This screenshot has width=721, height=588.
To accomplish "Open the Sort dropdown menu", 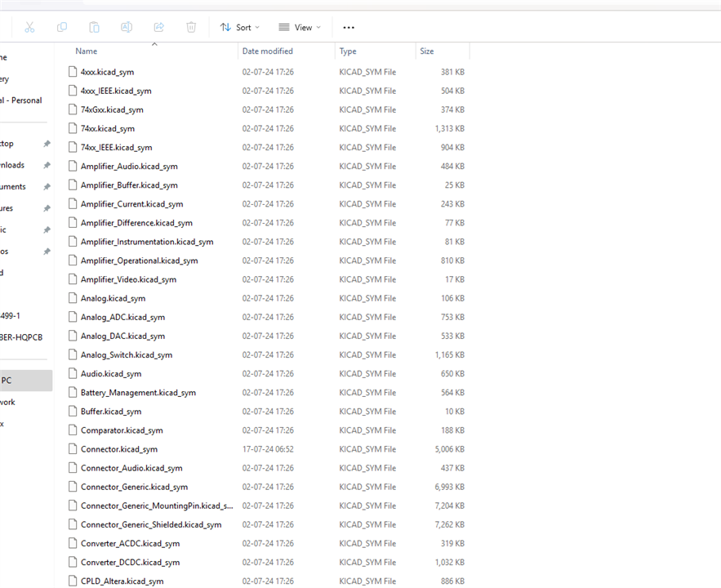I will [x=239, y=27].
